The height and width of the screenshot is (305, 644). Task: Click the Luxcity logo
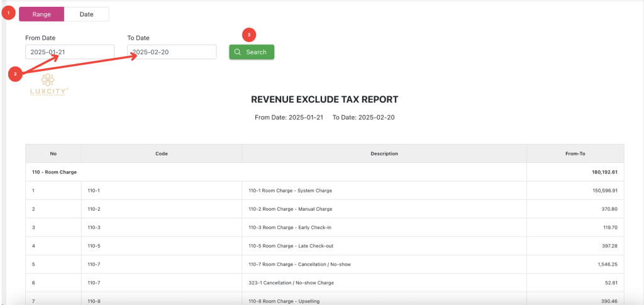click(48, 84)
